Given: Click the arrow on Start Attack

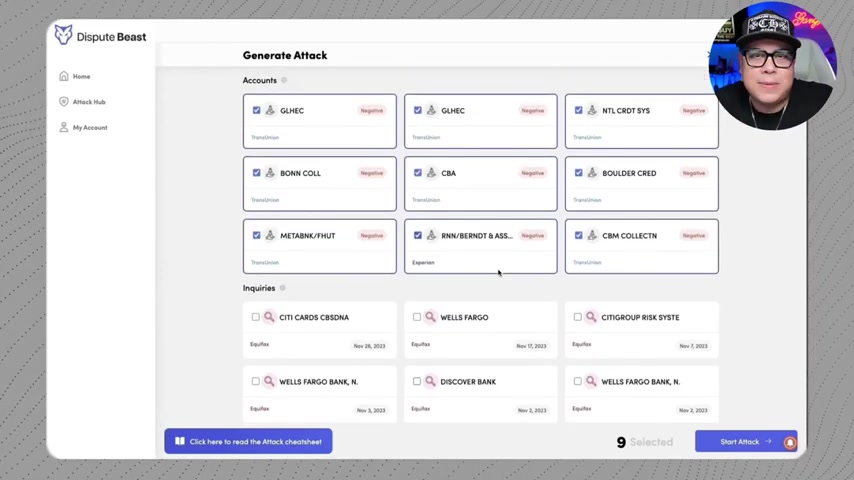Looking at the screenshot, I should coord(768,441).
